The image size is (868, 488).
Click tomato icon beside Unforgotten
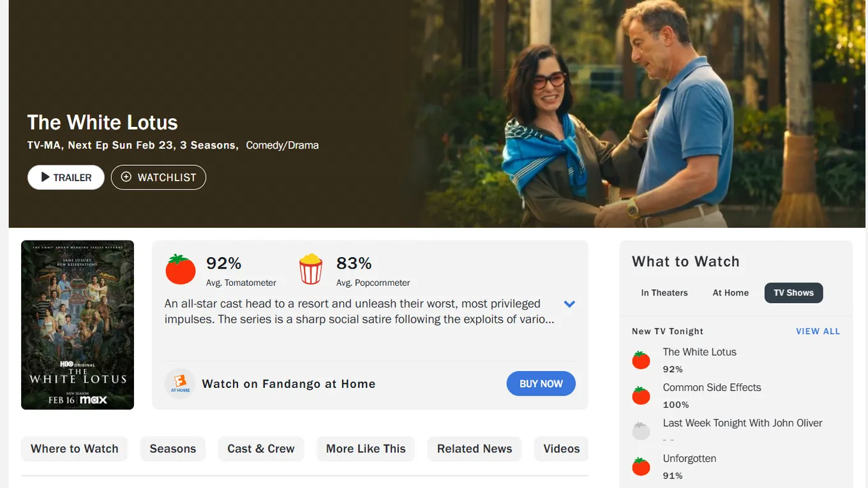pos(641,467)
